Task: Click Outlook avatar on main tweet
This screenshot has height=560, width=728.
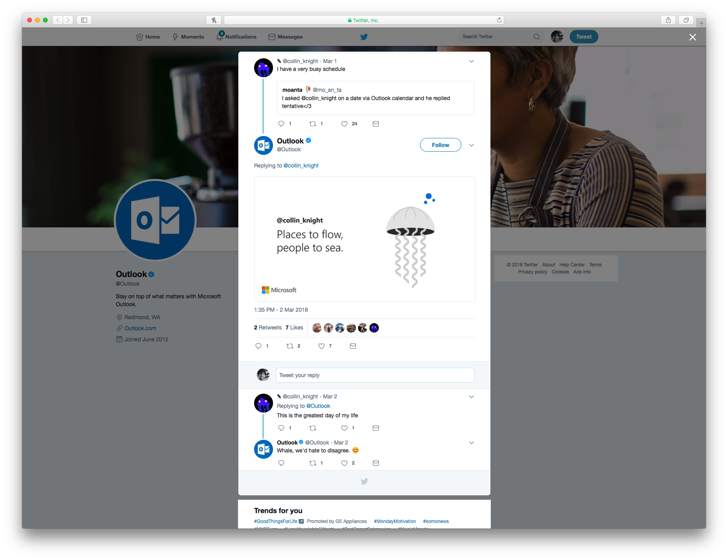Action: coord(264,145)
